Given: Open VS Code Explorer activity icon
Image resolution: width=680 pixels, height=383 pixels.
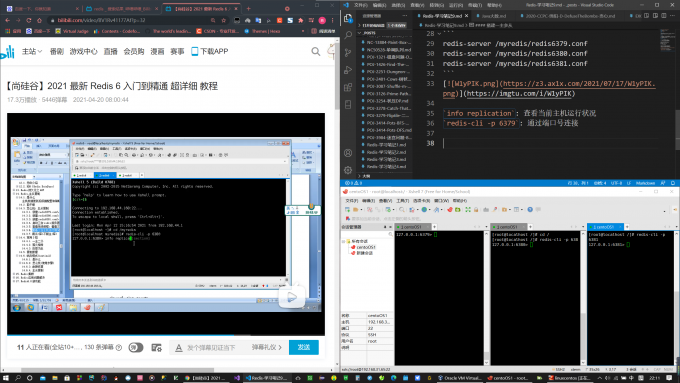Looking at the screenshot, I should coord(348,18).
